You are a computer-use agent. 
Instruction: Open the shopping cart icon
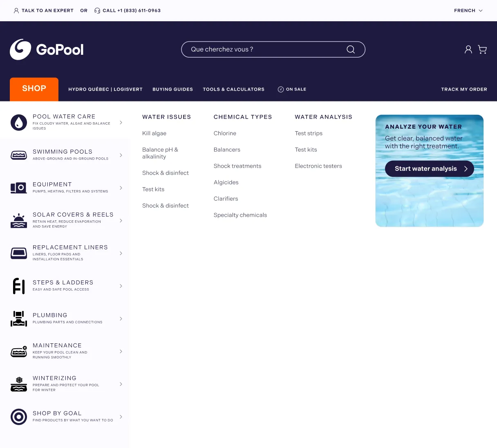482,49
